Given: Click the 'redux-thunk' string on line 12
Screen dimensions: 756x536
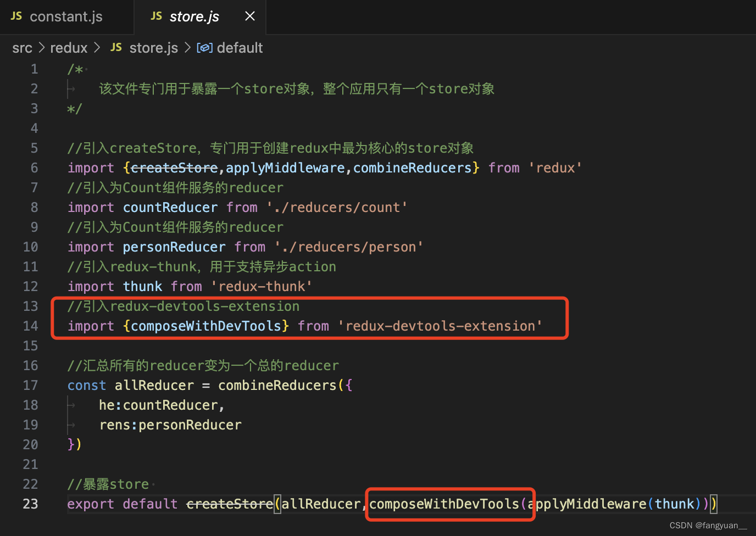Looking at the screenshot, I should pos(262,287).
